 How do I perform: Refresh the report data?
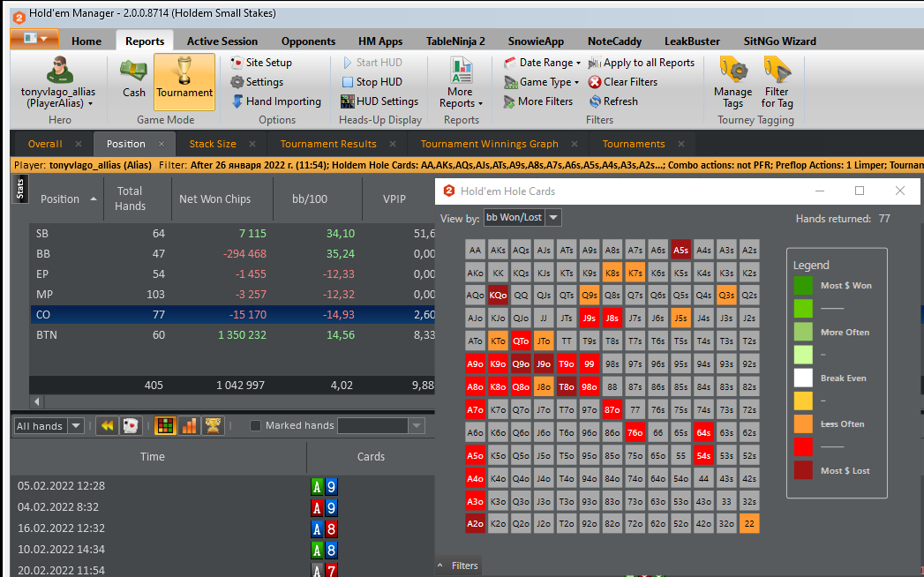click(x=613, y=101)
